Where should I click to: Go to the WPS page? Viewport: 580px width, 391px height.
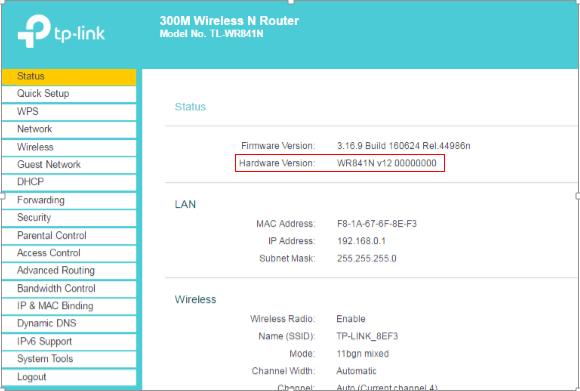(x=69, y=112)
